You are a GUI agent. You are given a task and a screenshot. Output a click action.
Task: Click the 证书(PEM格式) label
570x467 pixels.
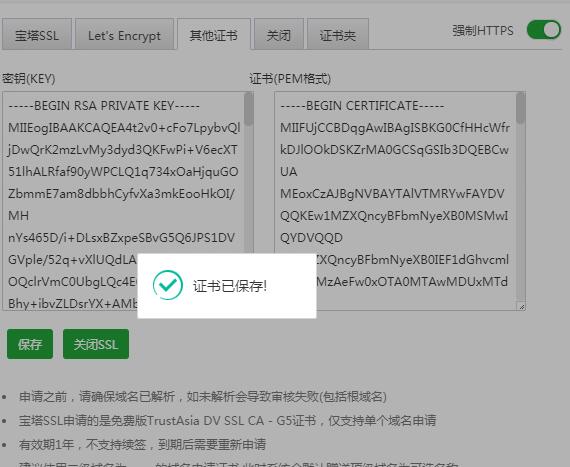(x=290, y=78)
